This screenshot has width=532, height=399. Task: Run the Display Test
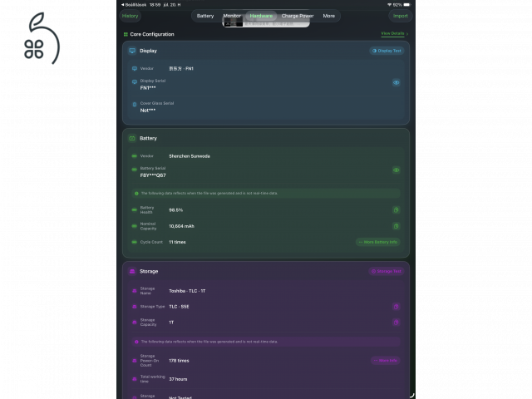(x=387, y=51)
